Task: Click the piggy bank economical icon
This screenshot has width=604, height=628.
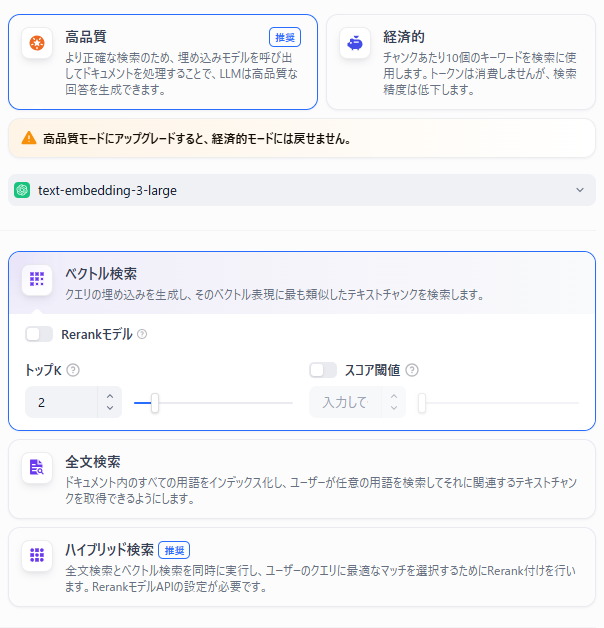Action: click(355, 43)
